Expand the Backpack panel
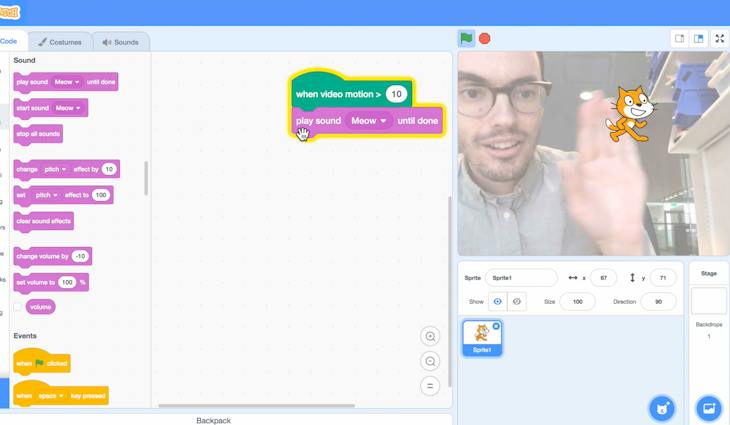Screen dimensions: 730x425 click(213, 420)
